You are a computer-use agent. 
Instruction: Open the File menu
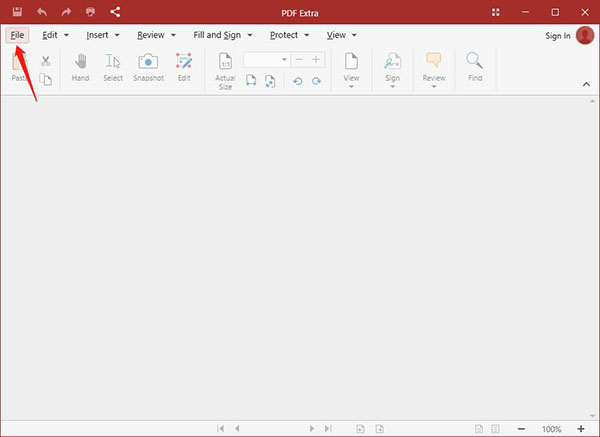(17, 35)
